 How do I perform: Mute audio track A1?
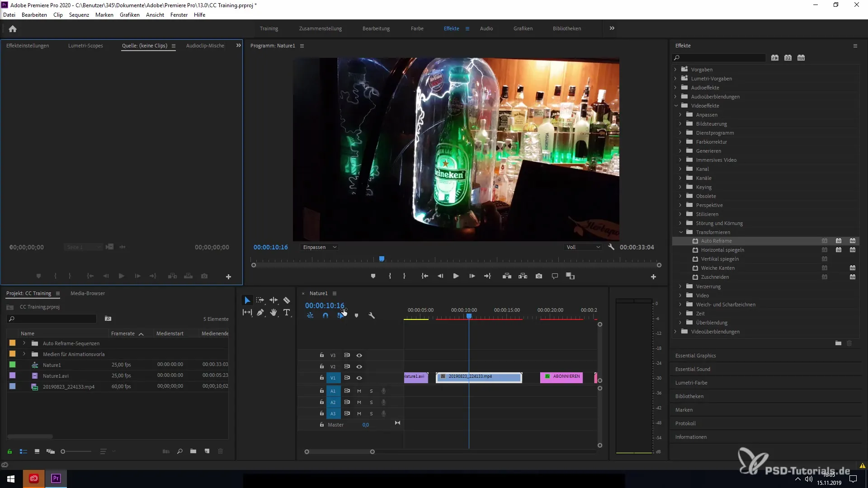pyautogui.click(x=359, y=391)
